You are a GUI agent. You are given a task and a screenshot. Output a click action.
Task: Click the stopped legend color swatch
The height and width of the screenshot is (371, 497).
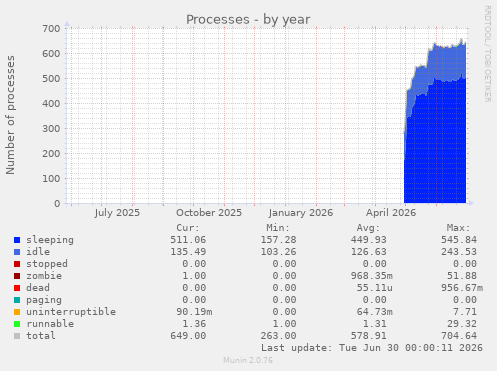(x=17, y=264)
